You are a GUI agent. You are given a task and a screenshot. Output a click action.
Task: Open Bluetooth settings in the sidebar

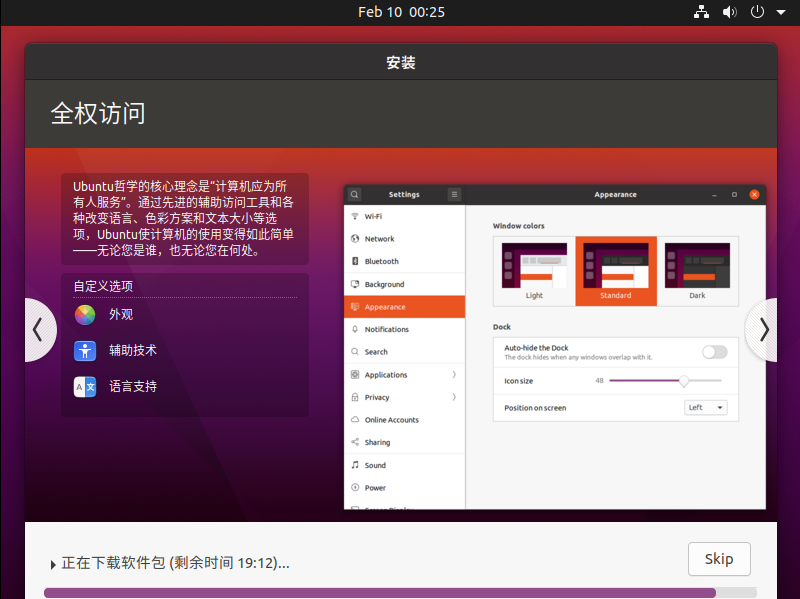pyautogui.click(x=380, y=261)
